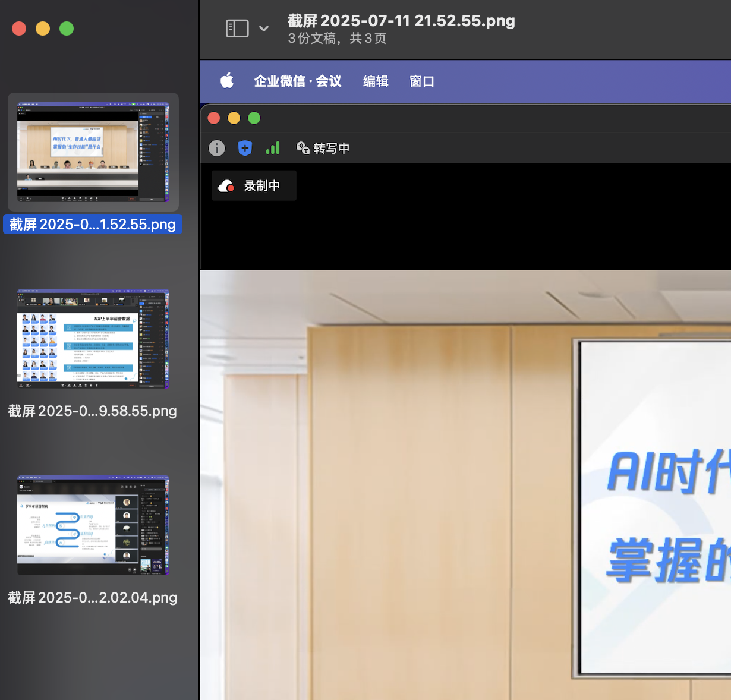Select the 9.58.55 screenshot thumbnail
The height and width of the screenshot is (700, 731).
pyautogui.click(x=93, y=339)
